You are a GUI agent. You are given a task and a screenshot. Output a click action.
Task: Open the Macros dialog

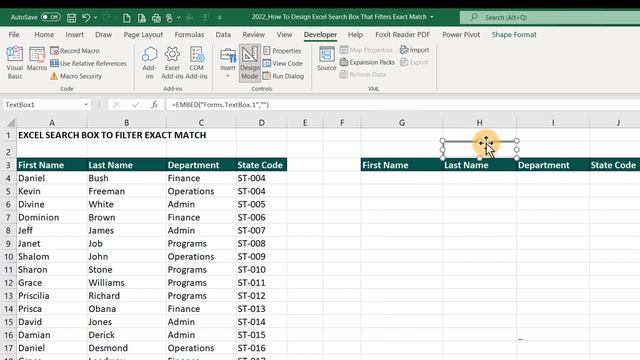tap(37, 60)
